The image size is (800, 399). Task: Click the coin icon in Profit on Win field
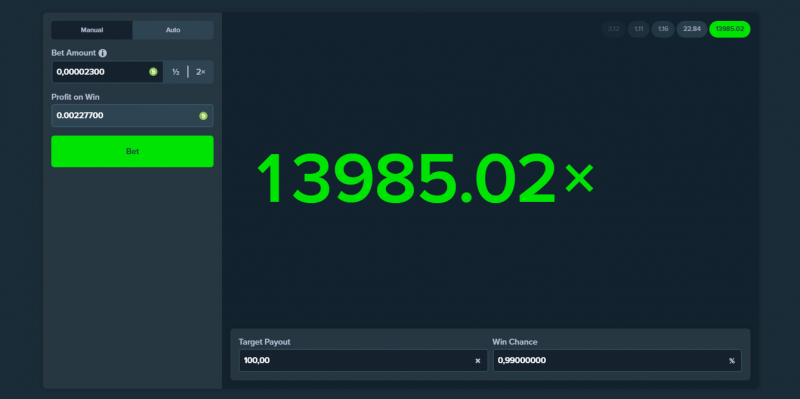(x=203, y=116)
